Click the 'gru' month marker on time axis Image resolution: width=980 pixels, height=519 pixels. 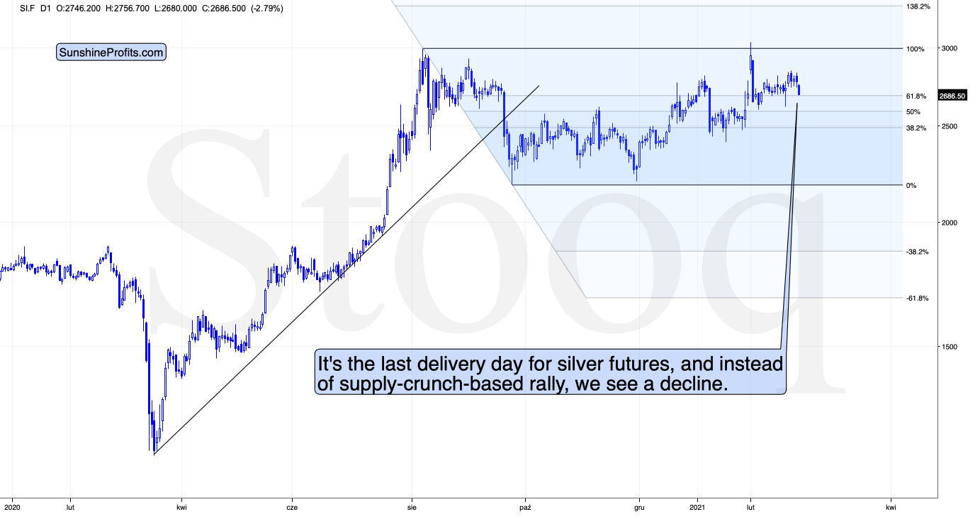point(638,508)
